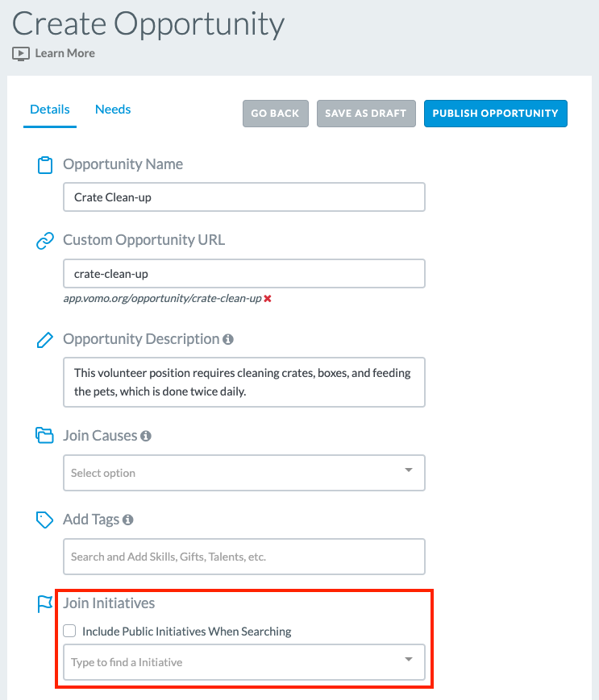Focus the Add Tags search field
The image size is (599, 700).
pyautogui.click(x=244, y=557)
